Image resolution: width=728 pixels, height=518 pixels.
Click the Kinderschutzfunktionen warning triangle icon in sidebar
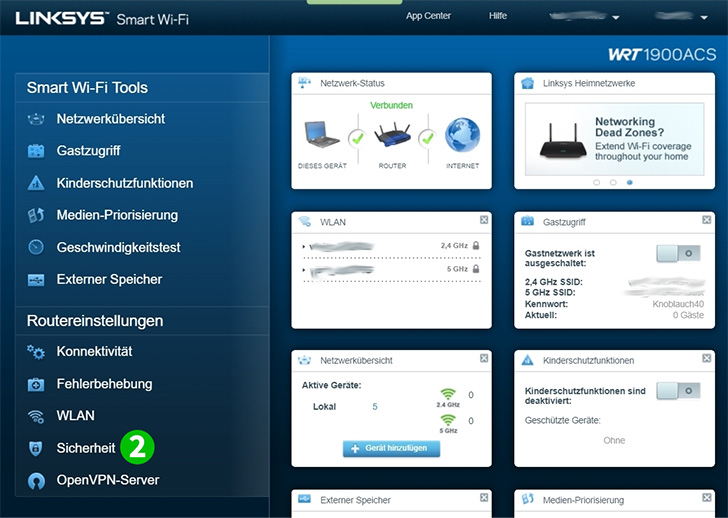36,183
